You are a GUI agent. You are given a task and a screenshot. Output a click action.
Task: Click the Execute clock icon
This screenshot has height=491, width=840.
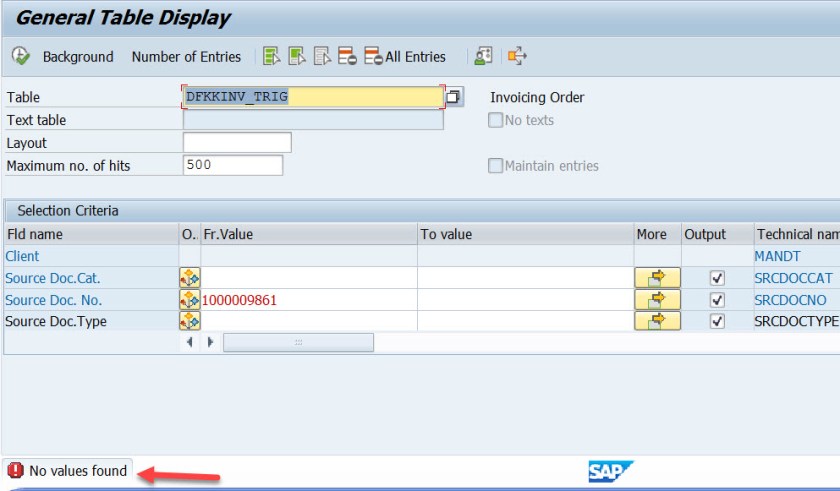20,56
